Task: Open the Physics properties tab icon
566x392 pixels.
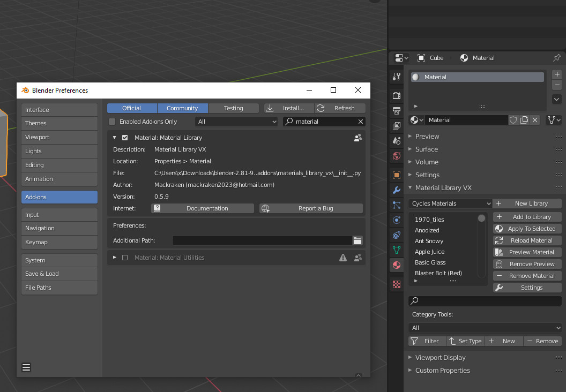Action: [x=397, y=220]
